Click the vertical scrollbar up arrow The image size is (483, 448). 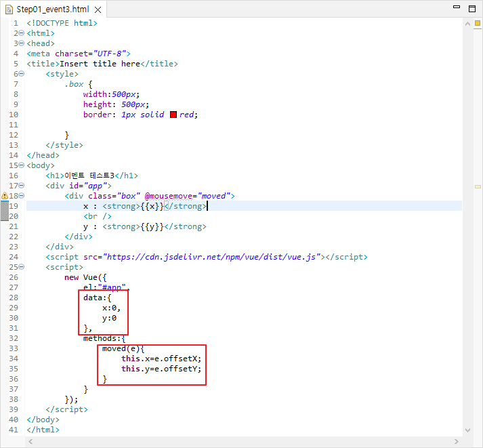[x=467, y=24]
